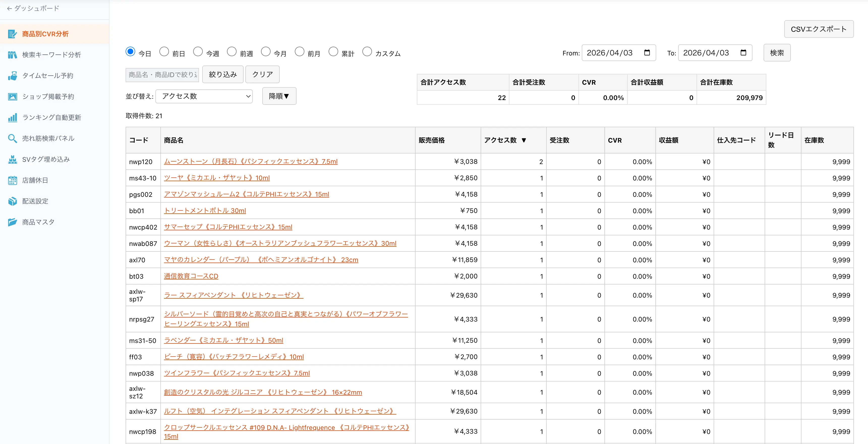868x444 pixels.
Task: Open 通信教育コースCD product link
Action: pos(191,276)
